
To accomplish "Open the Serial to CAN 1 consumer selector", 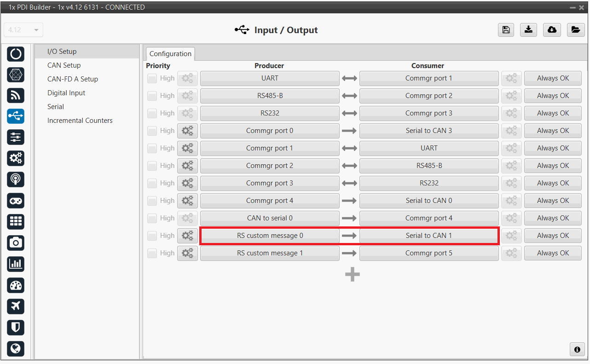I will coord(428,236).
